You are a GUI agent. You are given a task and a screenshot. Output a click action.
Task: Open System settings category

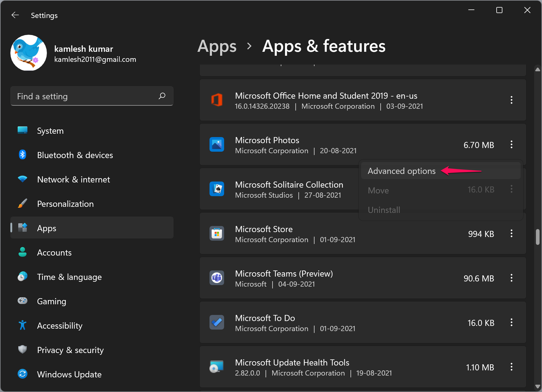(x=92, y=131)
